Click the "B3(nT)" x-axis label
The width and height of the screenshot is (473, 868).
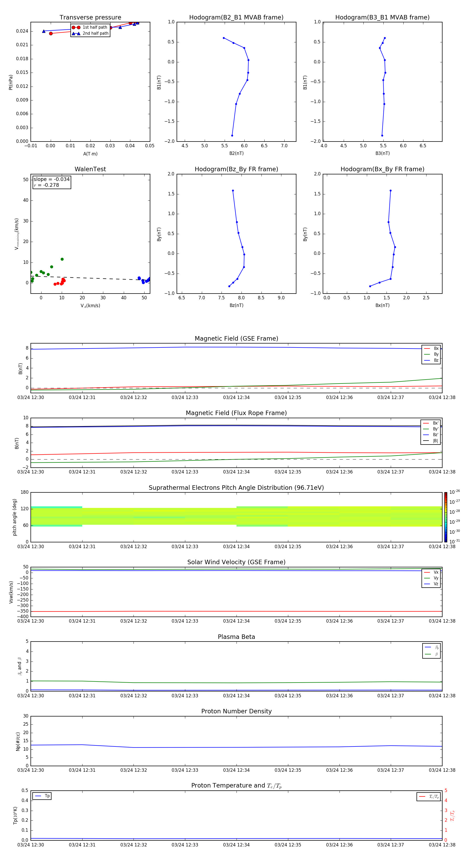(382, 153)
